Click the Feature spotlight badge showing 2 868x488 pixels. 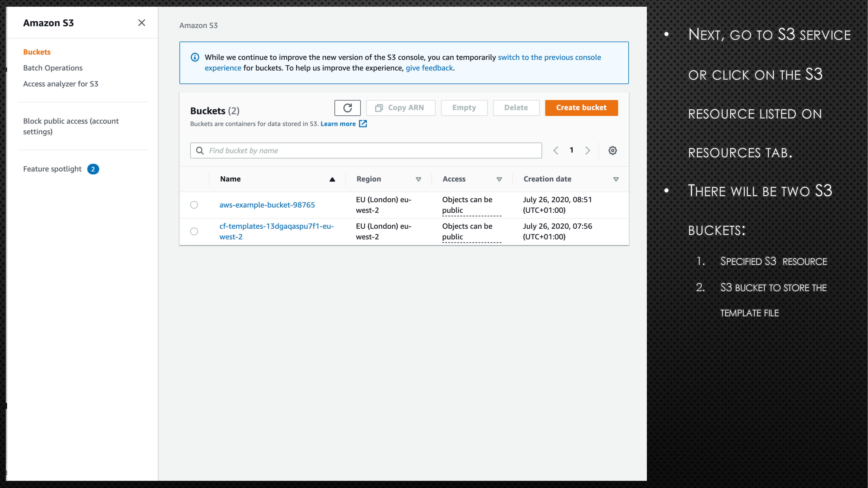93,169
